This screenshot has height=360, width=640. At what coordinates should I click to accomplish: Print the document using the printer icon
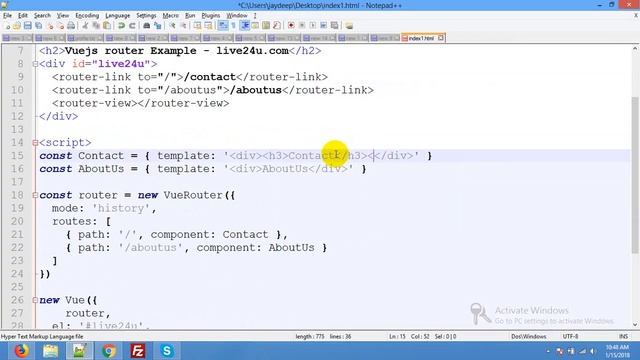[71, 26]
